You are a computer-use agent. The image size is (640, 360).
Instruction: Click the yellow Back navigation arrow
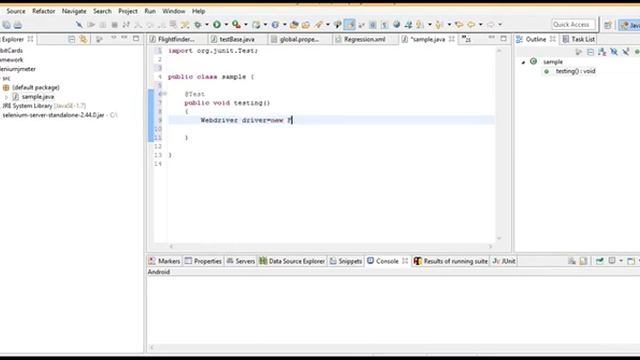(471, 24)
